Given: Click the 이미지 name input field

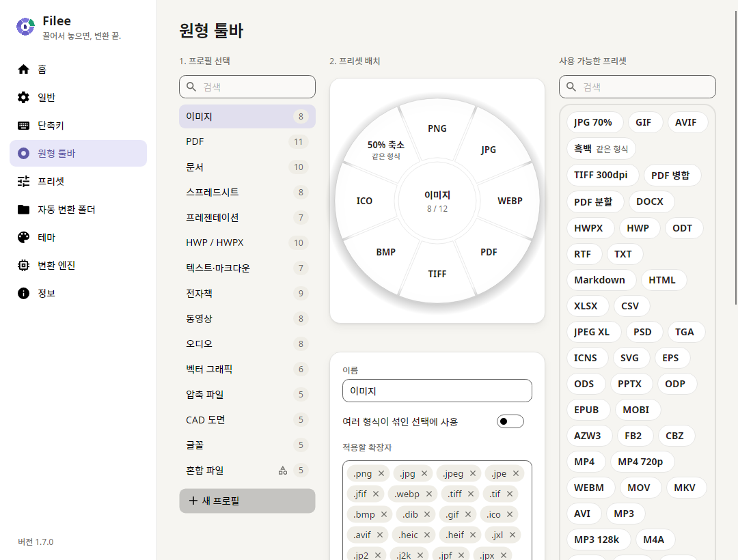Looking at the screenshot, I should coord(437,391).
